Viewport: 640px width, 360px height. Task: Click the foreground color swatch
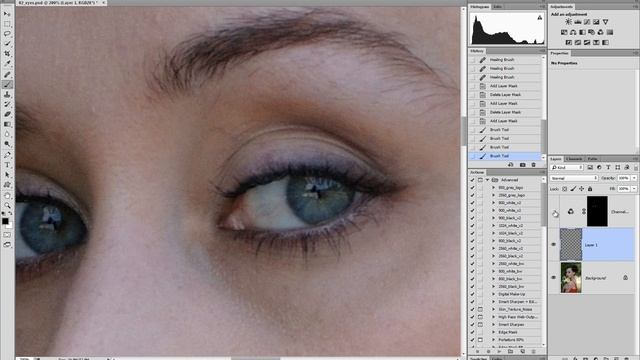pyautogui.click(x=5, y=221)
